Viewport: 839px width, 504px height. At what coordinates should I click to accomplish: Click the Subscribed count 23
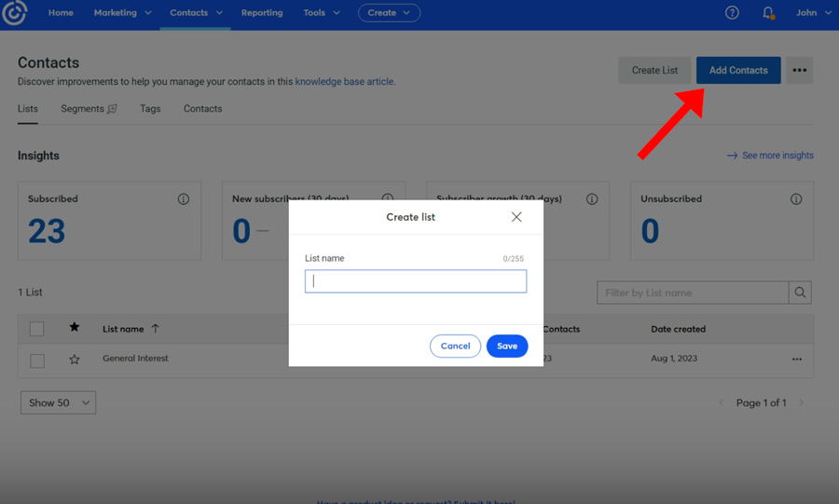click(x=47, y=231)
